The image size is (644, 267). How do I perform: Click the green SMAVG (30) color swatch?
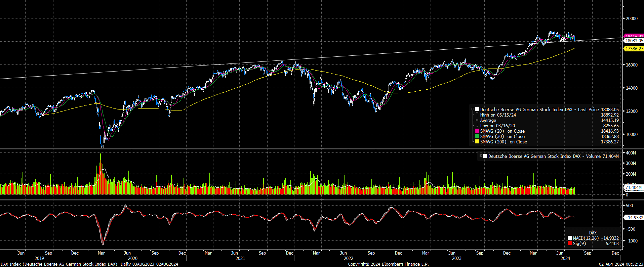point(477,136)
